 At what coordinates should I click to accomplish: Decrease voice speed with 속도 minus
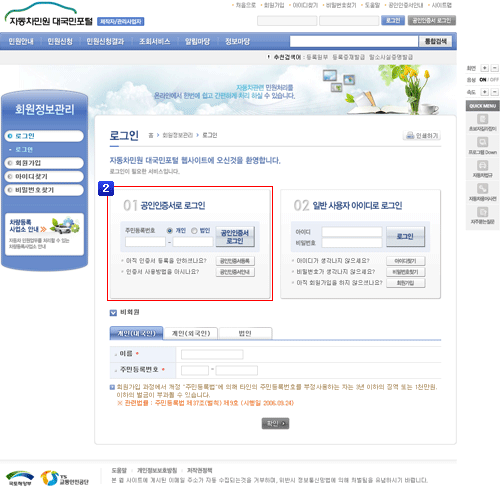point(495,92)
